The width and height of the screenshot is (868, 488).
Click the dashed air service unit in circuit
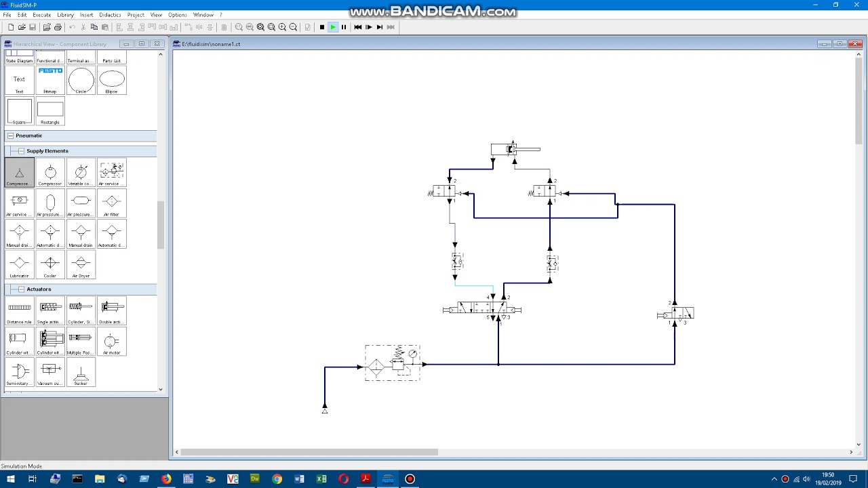[393, 363]
